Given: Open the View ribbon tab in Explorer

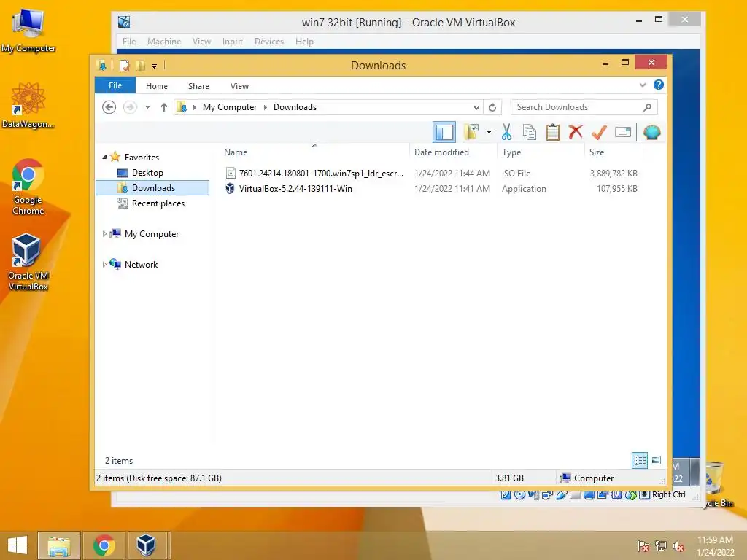Looking at the screenshot, I should 239,86.
